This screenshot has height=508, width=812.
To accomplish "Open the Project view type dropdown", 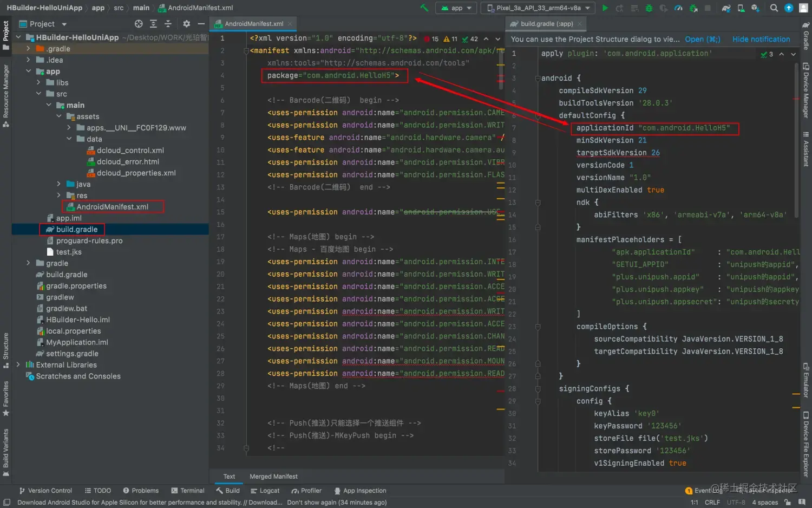I will click(43, 24).
